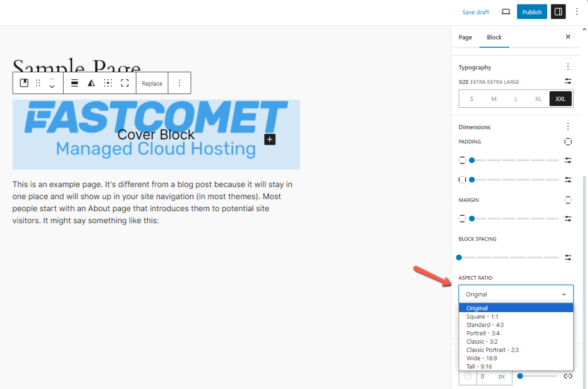Image resolution: width=588 pixels, height=389 pixels.
Task: Select the Cover block type icon
Action: [x=24, y=83]
